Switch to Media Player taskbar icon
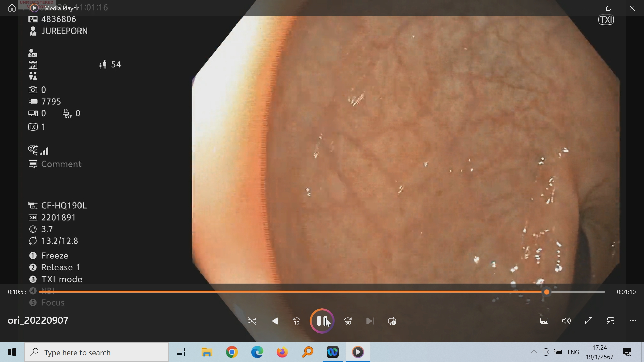644x362 pixels. pos(358,352)
